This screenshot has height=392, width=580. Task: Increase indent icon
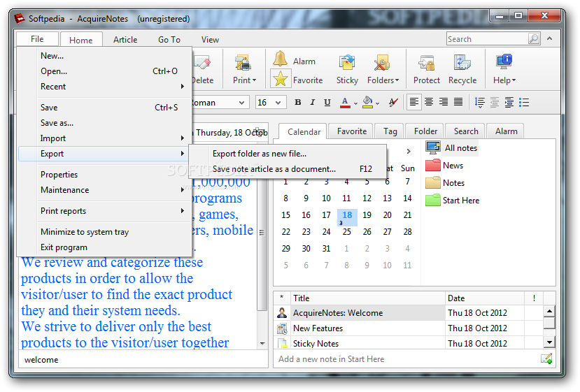(x=509, y=102)
